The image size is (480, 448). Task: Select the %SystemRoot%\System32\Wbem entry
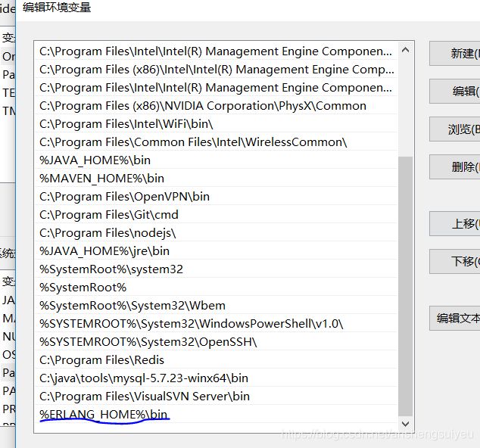[x=217, y=306]
